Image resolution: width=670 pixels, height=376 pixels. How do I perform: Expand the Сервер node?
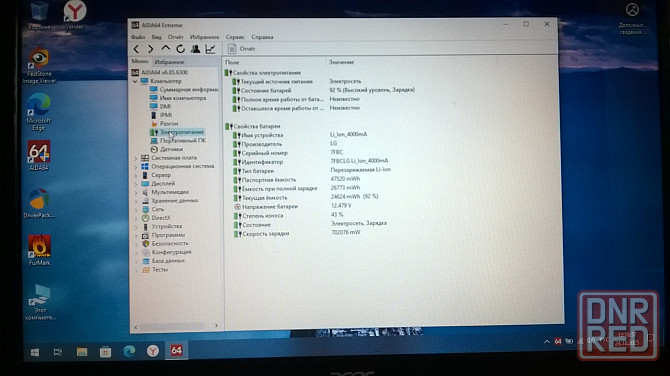click(x=136, y=175)
